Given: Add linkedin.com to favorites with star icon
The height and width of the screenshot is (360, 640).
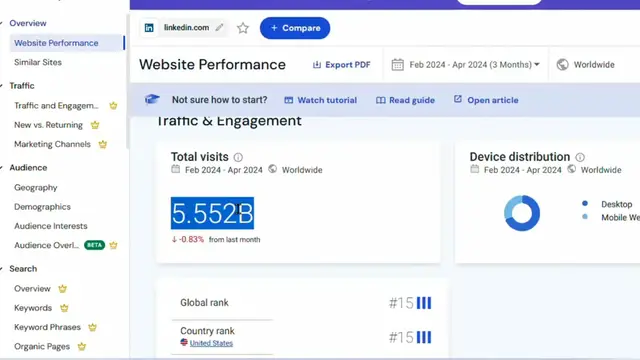Looking at the screenshot, I should 243,28.
